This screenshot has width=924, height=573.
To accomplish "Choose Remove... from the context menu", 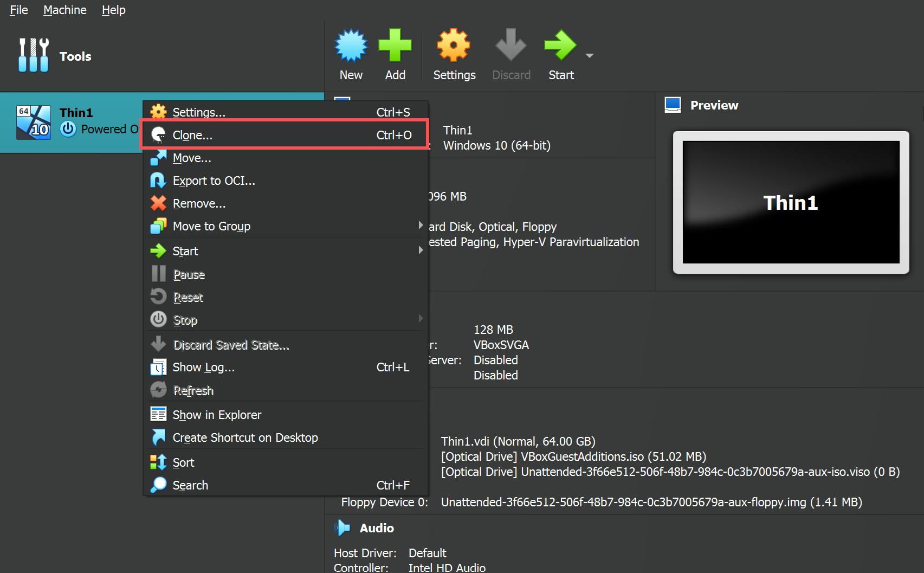I will [x=286, y=203].
